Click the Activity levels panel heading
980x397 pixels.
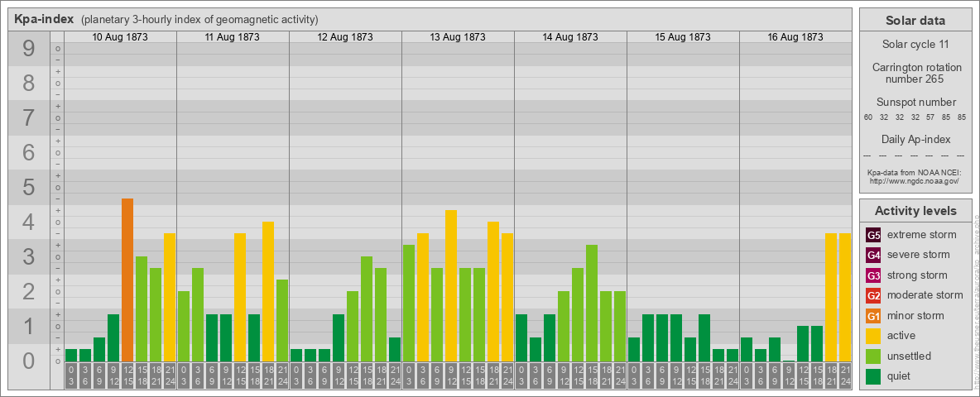point(915,211)
